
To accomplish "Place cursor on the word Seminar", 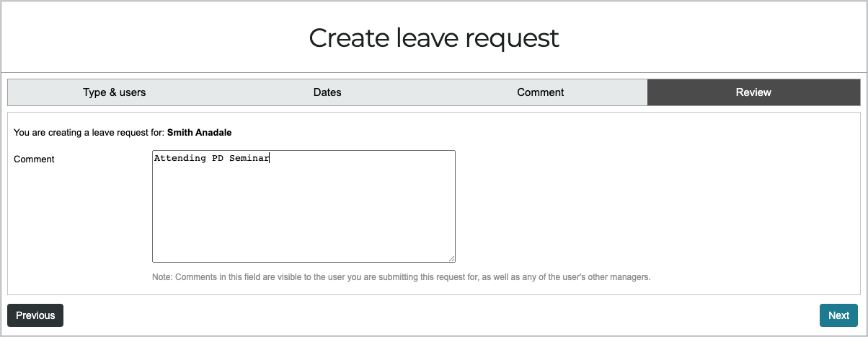I will (249, 159).
